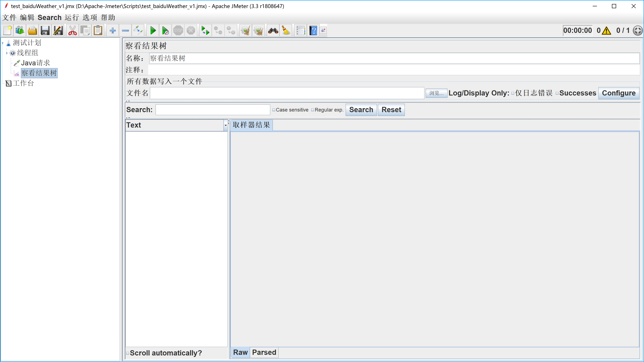The width and height of the screenshot is (644, 362).
Task: Enable Scroll automatically checkbox
Action: [128, 353]
